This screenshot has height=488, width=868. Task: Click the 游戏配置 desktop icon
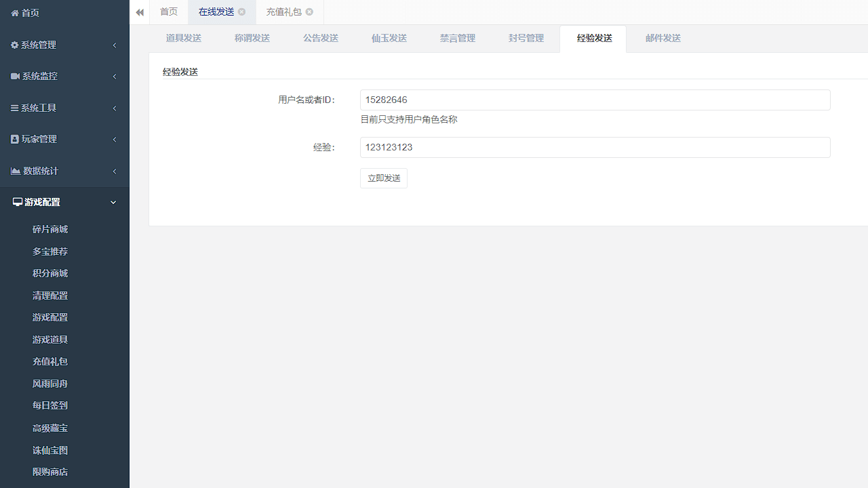pyautogui.click(x=16, y=202)
